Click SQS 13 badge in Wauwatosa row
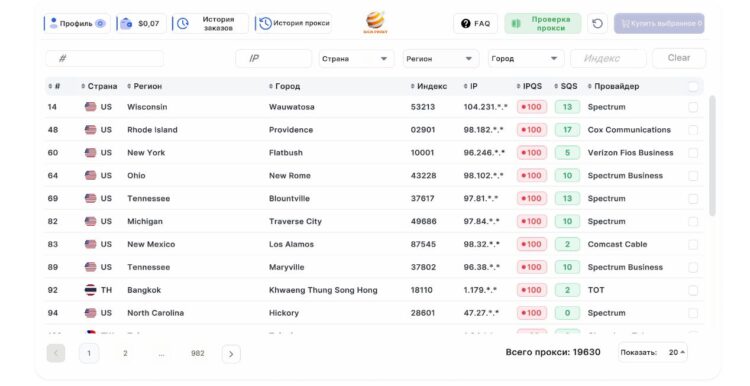Screen dimensions: 750x386 567,107
